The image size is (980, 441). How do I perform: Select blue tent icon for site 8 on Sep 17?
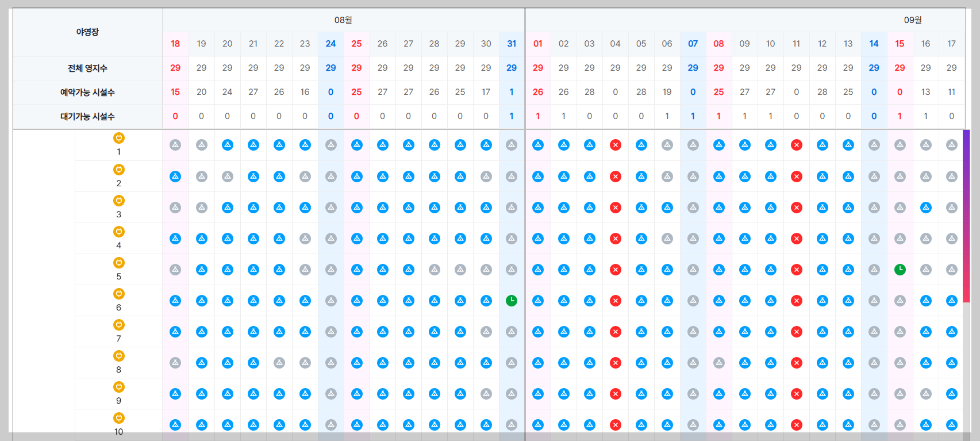pos(952,363)
